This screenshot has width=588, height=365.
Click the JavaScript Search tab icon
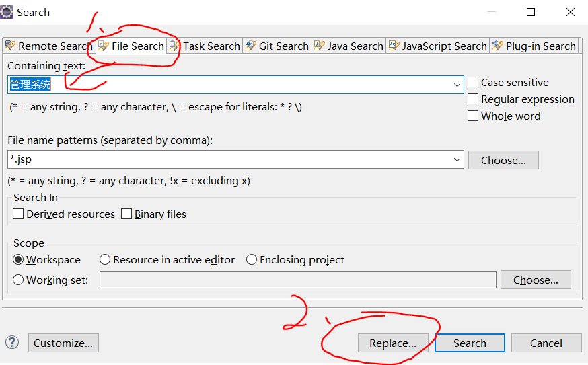point(394,46)
